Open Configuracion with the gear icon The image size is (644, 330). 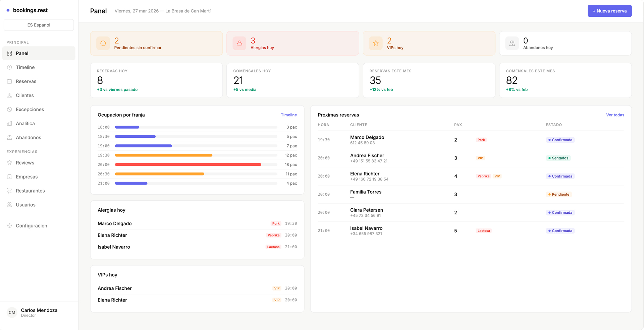pyautogui.click(x=10, y=225)
